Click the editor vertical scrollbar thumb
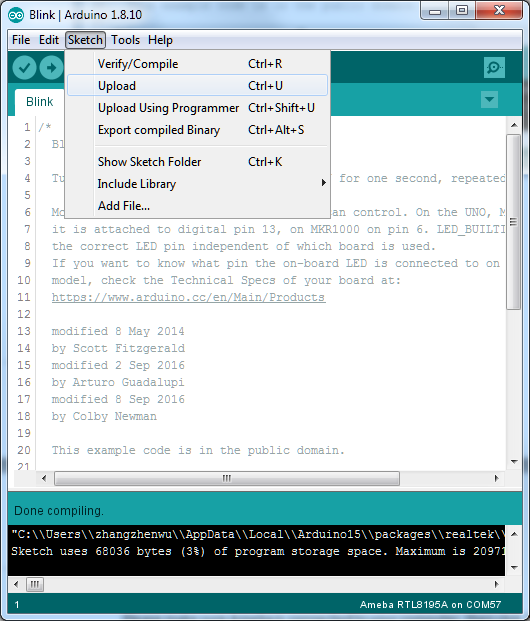 click(514, 222)
